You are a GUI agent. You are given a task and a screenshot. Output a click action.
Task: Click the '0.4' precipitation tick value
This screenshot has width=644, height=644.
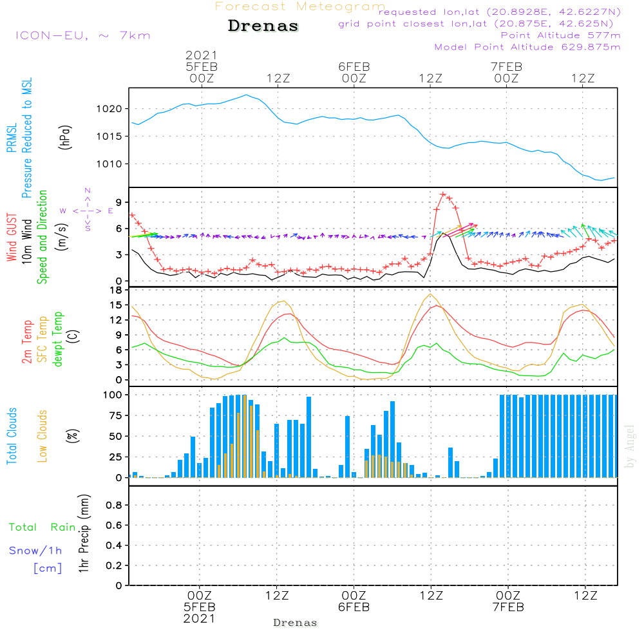point(114,545)
